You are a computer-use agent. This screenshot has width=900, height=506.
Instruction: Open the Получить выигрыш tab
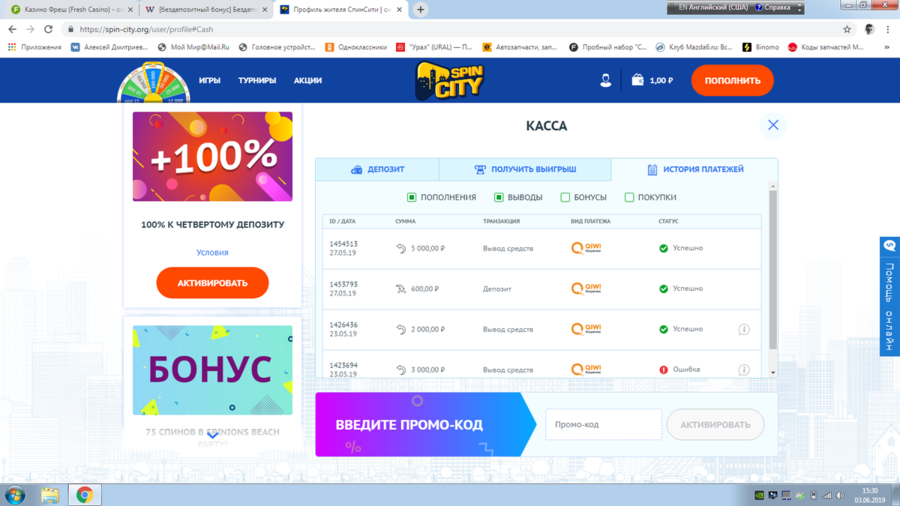525,170
